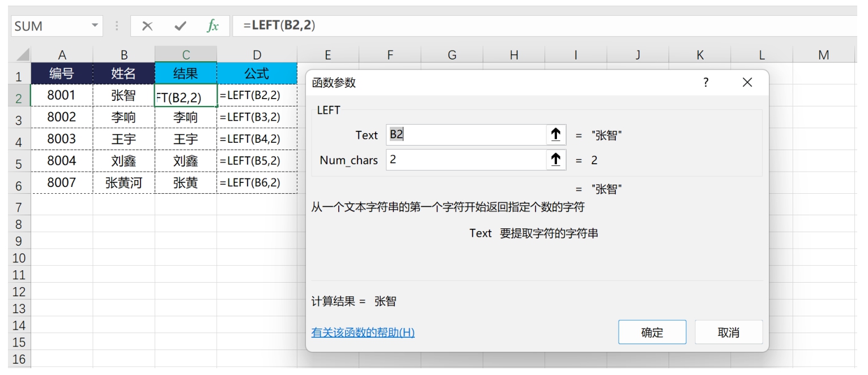Image resolution: width=868 pixels, height=375 pixels.
Task: Open the 有关该函数的帮助(H) link
Action: (x=363, y=333)
